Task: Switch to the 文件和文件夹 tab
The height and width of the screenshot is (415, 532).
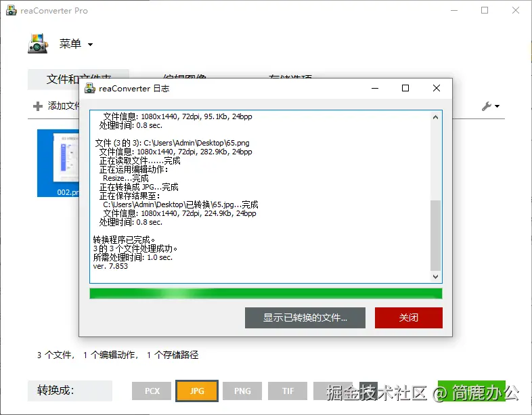Action: (x=79, y=79)
